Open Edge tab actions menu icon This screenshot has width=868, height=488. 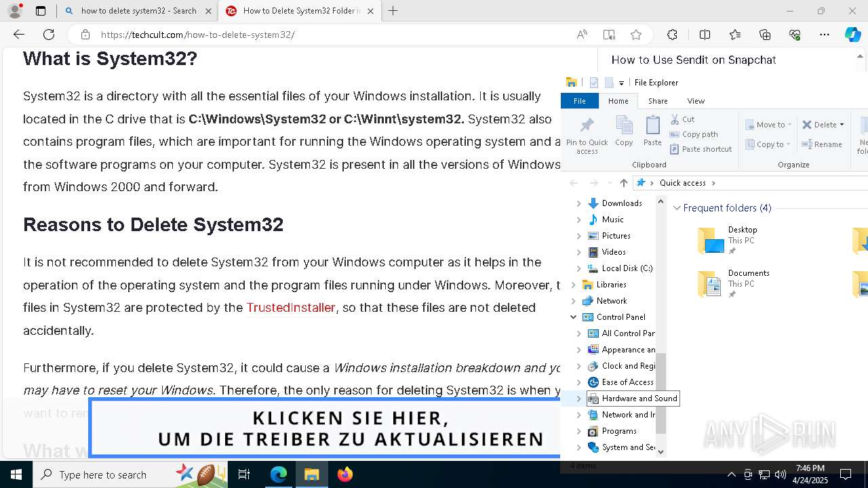pyautogui.click(x=41, y=11)
